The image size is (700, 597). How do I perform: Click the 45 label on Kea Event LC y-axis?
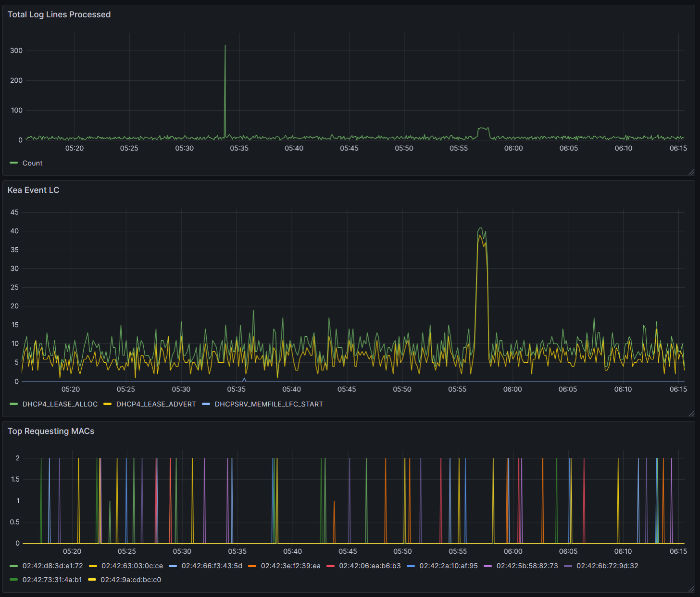click(x=14, y=212)
